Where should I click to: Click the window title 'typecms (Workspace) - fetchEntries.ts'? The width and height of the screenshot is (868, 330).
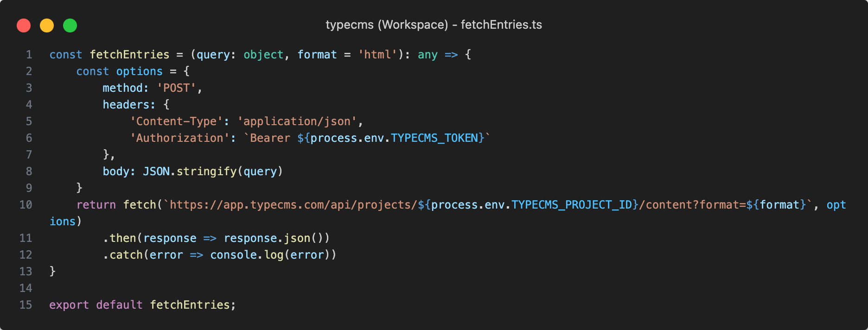[434, 25]
